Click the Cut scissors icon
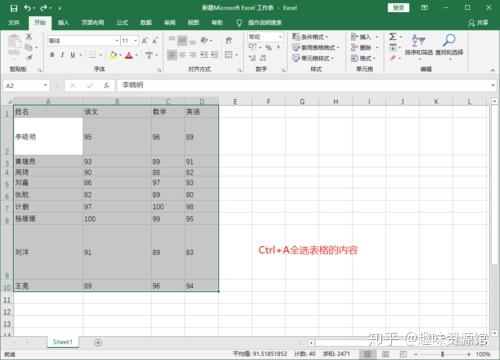The height and width of the screenshot is (360, 500). [x=29, y=37]
